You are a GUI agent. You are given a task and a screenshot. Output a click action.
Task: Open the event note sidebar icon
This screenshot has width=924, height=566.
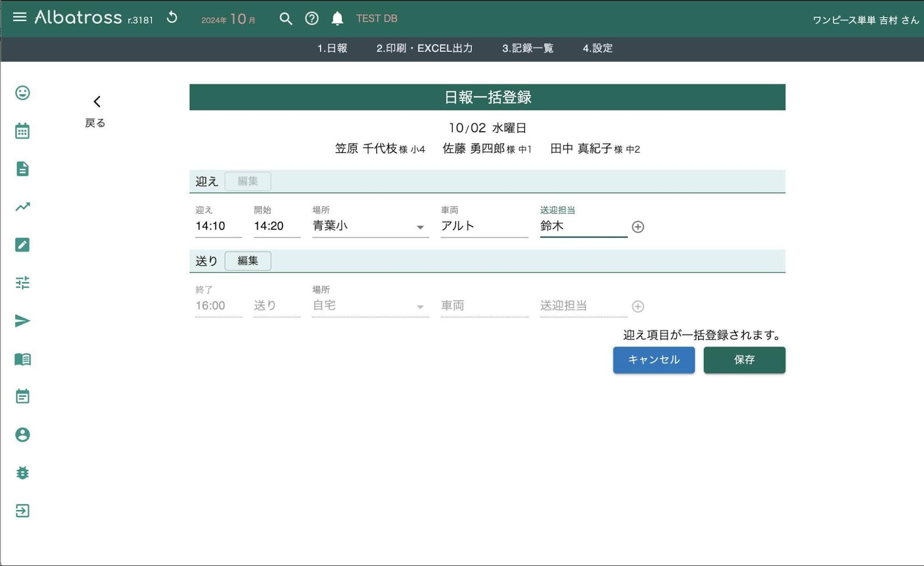click(x=22, y=396)
